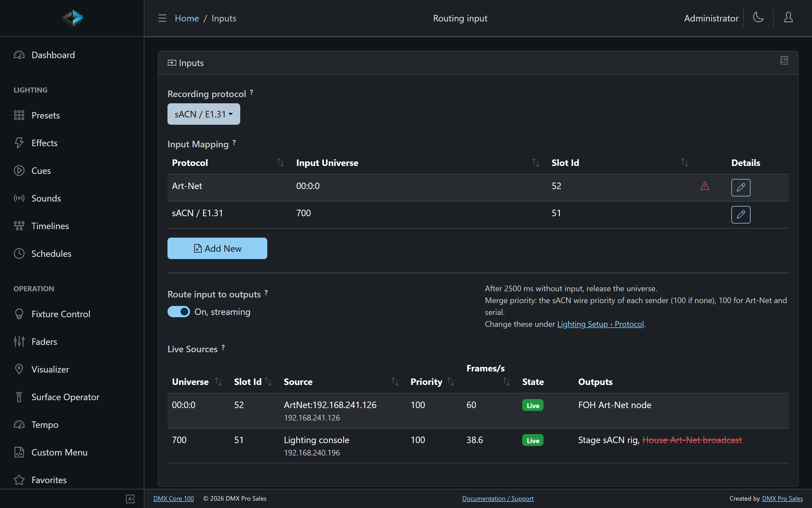
Task: Click the Live badge for Lighting console
Action: click(x=533, y=440)
